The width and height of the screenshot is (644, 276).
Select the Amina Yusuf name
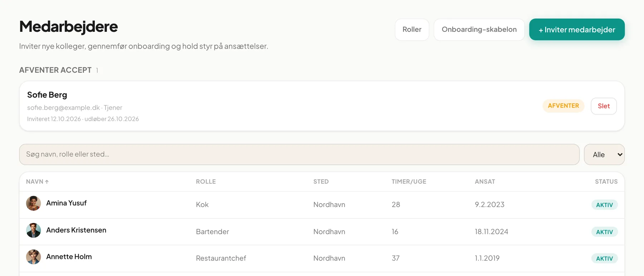click(66, 203)
